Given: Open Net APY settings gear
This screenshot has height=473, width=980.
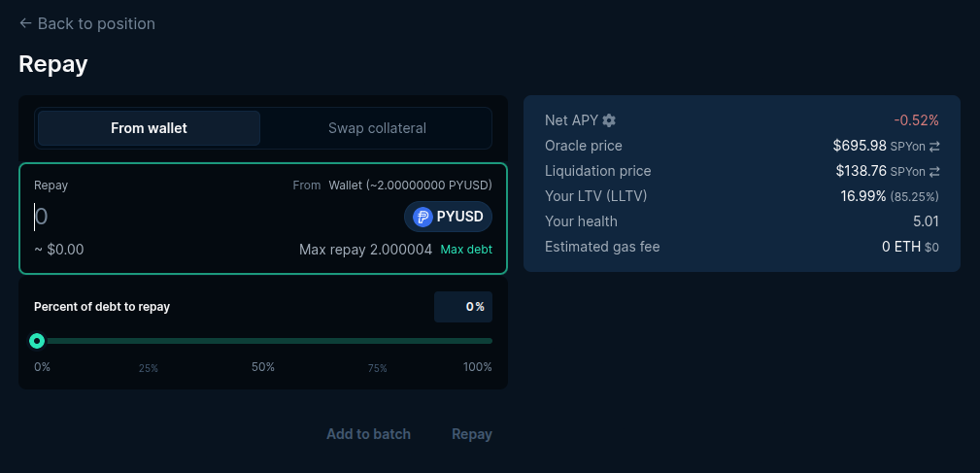Looking at the screenshot, I should click(609, 120).
